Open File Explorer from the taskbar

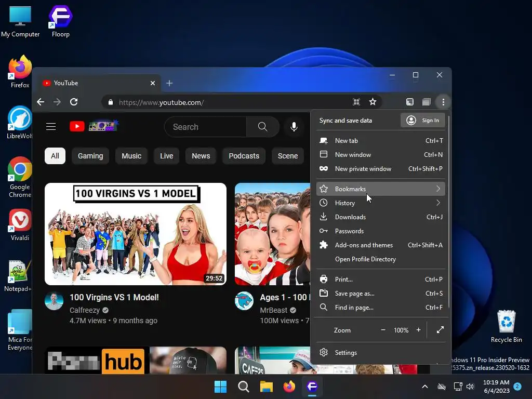tap(267, 387)
